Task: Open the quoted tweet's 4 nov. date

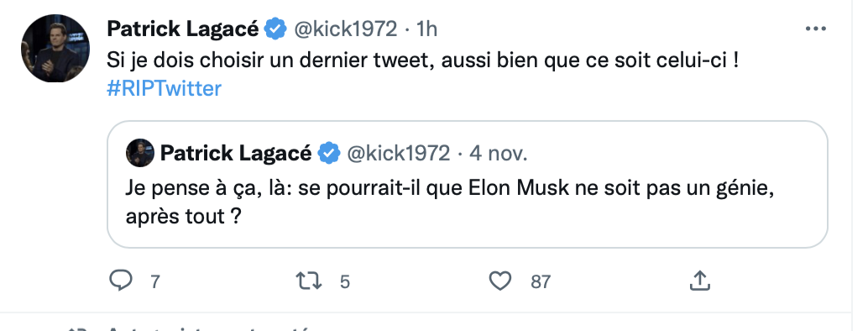Action: coord(498,153)
